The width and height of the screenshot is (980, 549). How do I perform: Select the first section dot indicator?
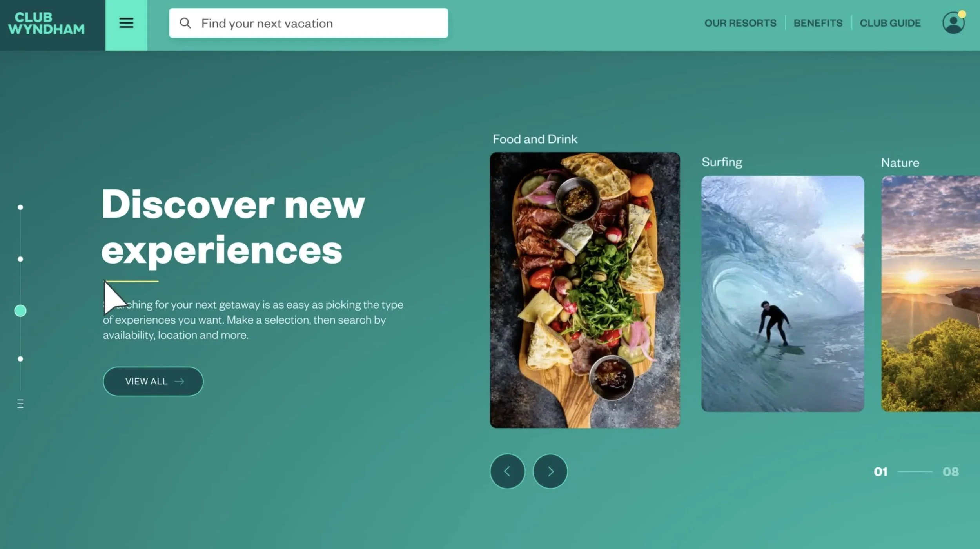click(20, 207)
